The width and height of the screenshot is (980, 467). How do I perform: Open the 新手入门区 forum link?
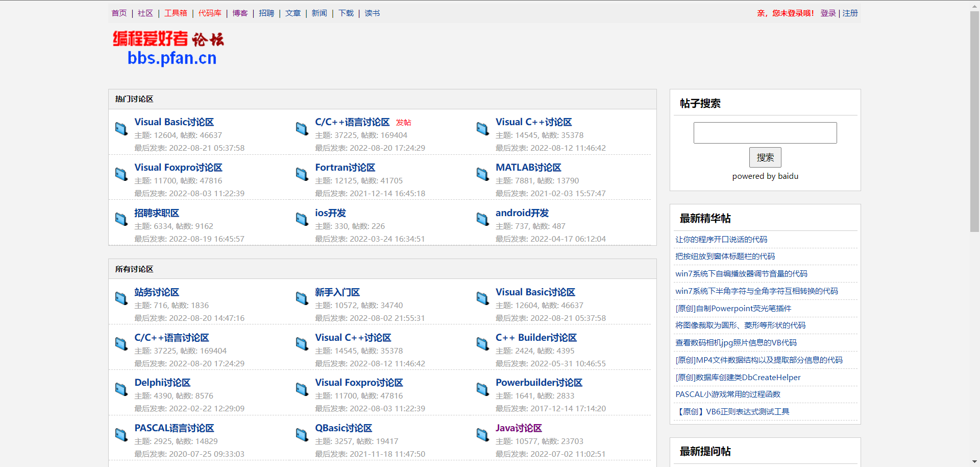click(337, 292)
